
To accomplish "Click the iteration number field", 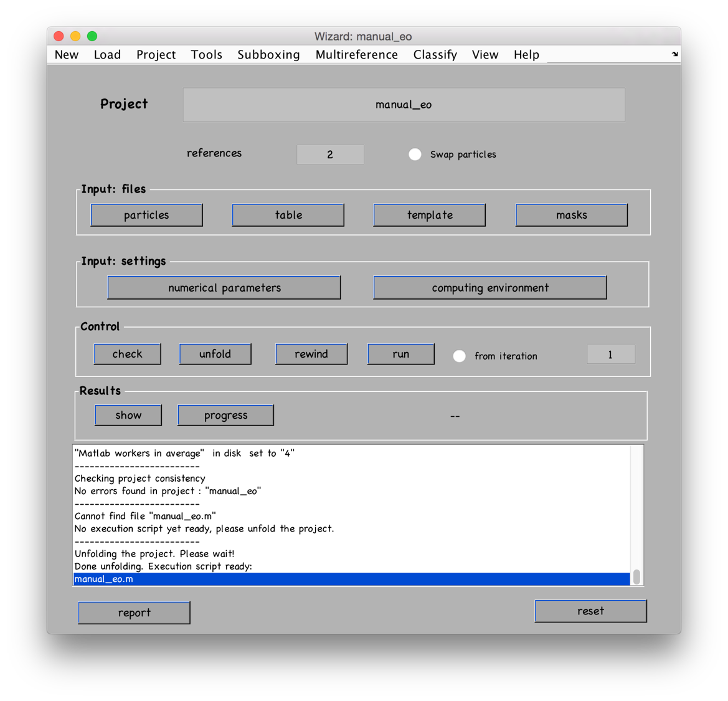I will point(610,355).
